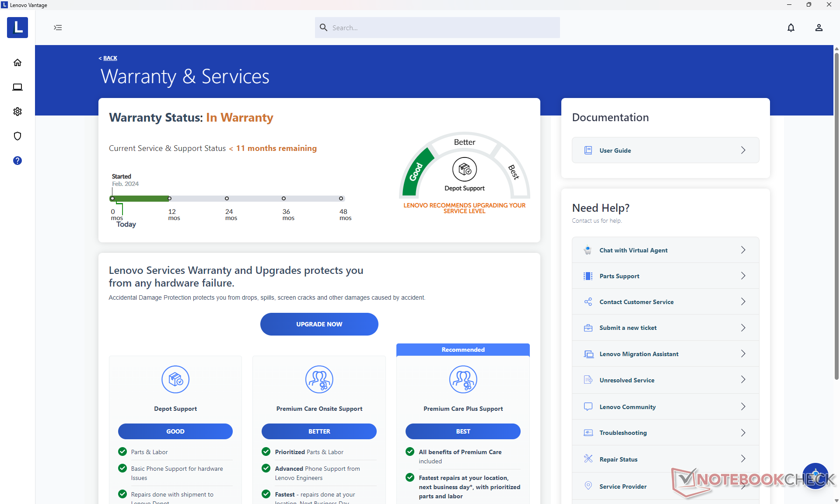The image size is (840, 504).
Task: Open the user account profile icon
Action: click(819, 28)
